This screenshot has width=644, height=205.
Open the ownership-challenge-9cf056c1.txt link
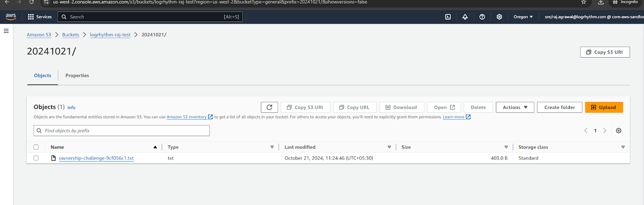pyautogui.click(x=96, y=158)
